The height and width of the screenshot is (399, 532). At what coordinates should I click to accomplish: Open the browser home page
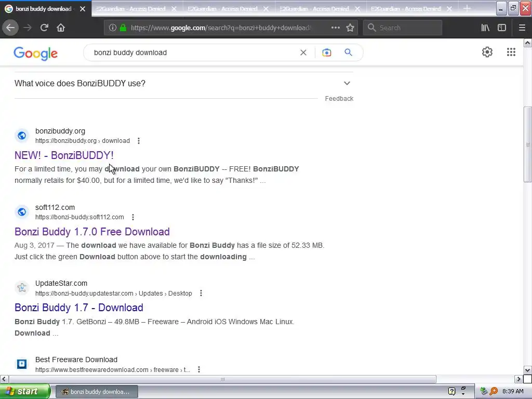coord(61,28)
